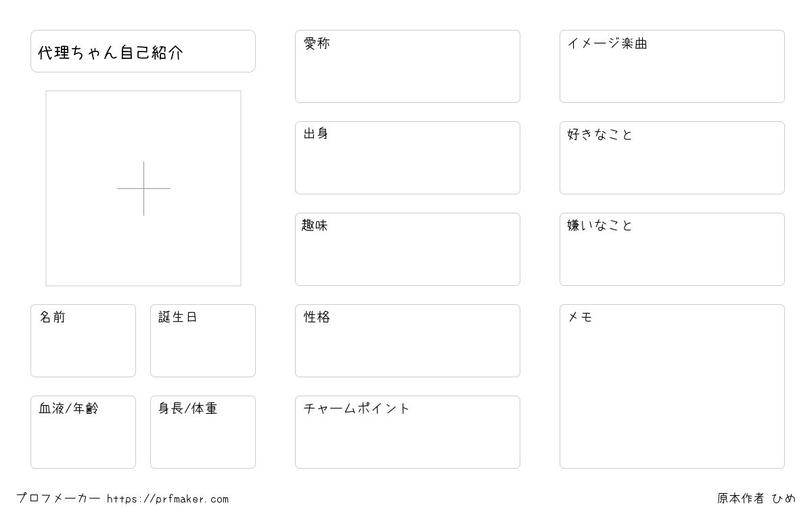
Task: Select the 代理ちゃん自己紹介 title box
Action: pos(143,51)
